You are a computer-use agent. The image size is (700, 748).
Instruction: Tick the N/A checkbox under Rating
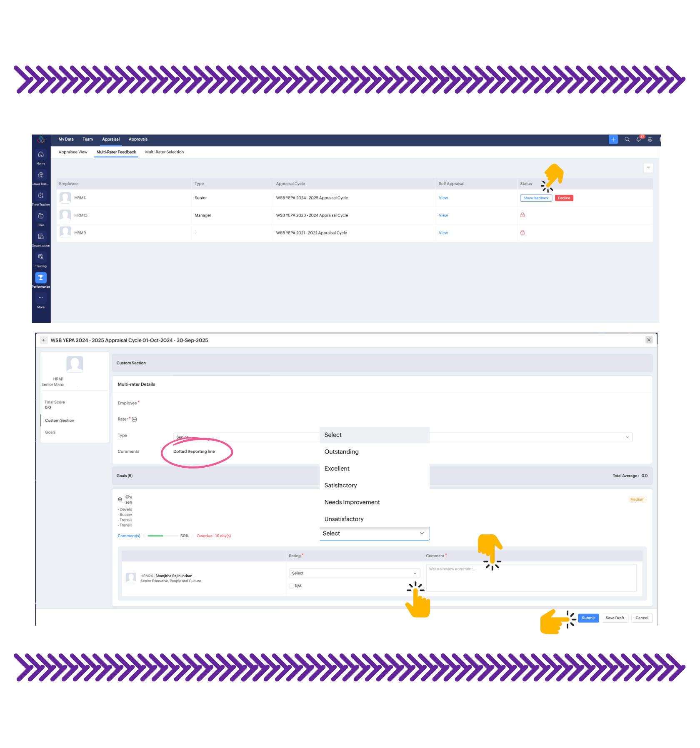tap(292, 586)
